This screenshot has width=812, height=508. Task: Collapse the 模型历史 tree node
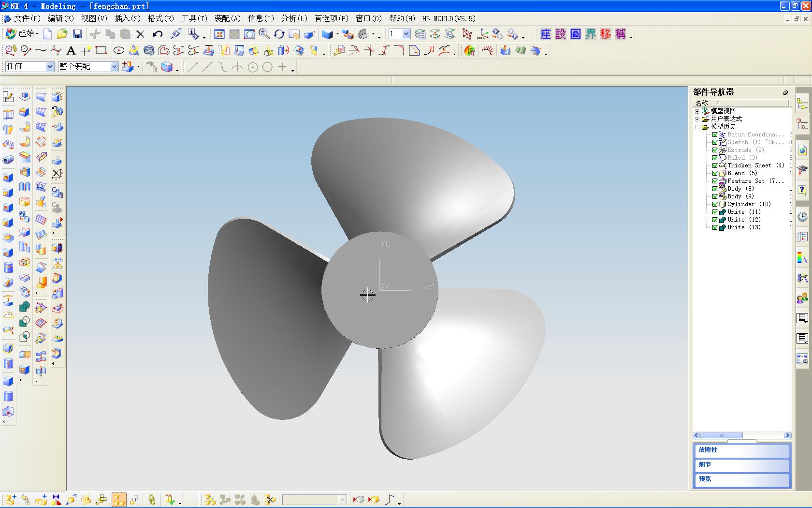[697, 127]
